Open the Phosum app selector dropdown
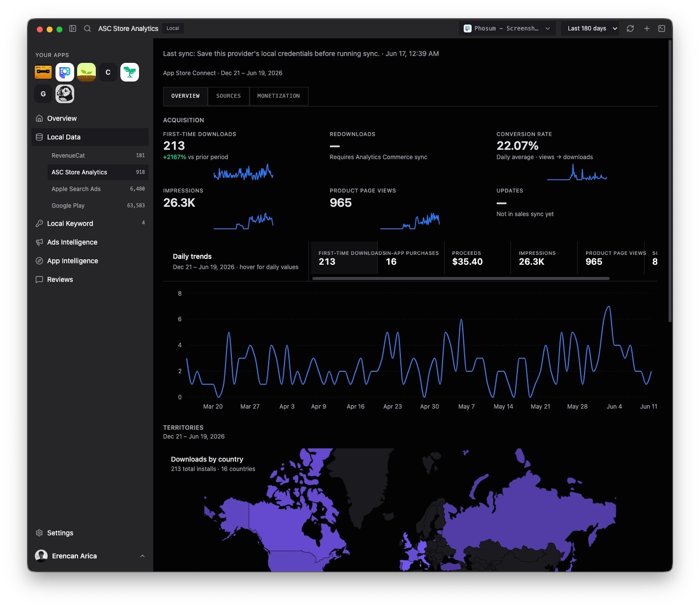Viewport: 700px width, 608px height. [507, 28]
